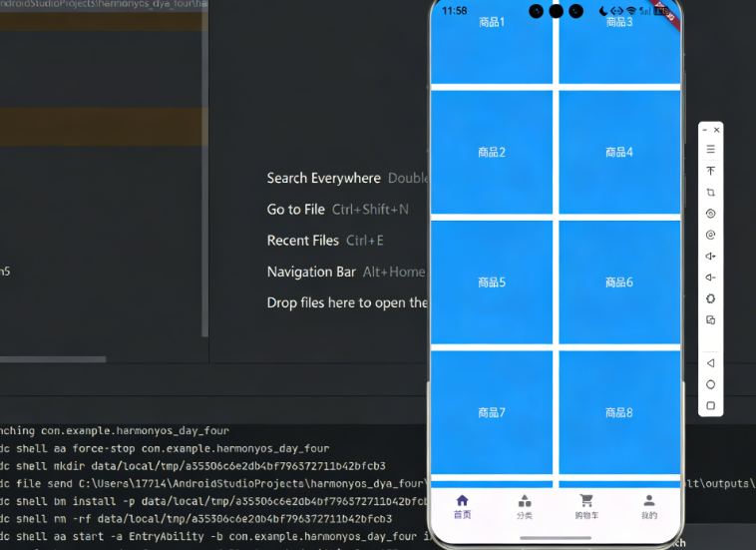The width and height of the screenshot is (756, 550).
Task: Switch to the 分类 category tab
Action: tap(525, 507)
